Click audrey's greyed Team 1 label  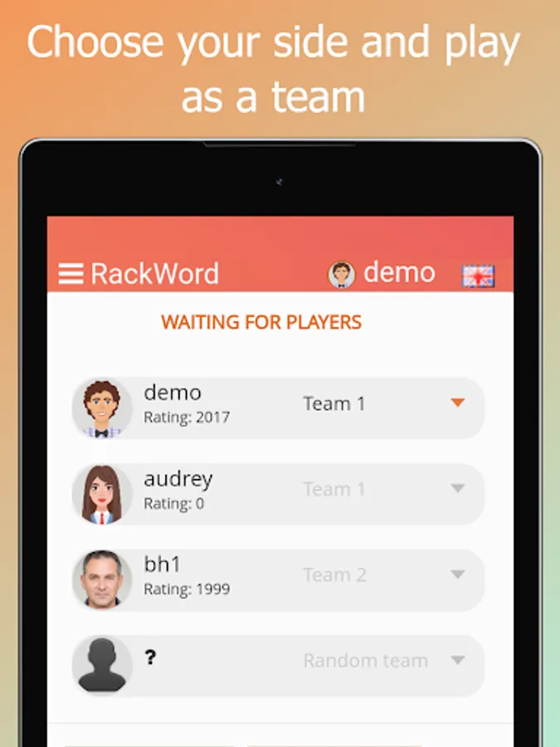tap(334, 489)
